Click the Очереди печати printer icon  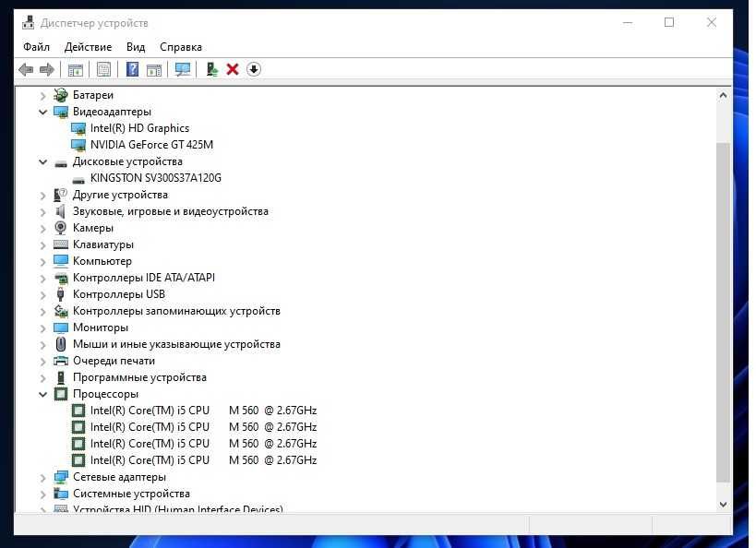tap(61, 361)
